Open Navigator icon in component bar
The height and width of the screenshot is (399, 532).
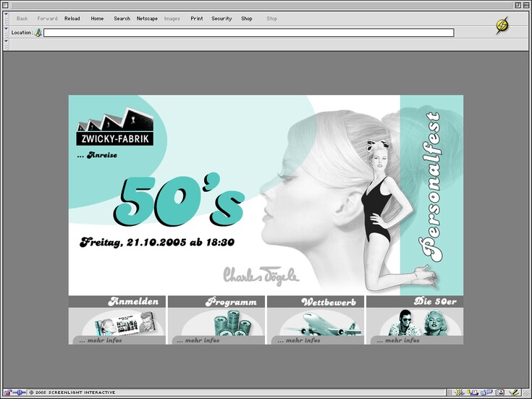[460, 393]
